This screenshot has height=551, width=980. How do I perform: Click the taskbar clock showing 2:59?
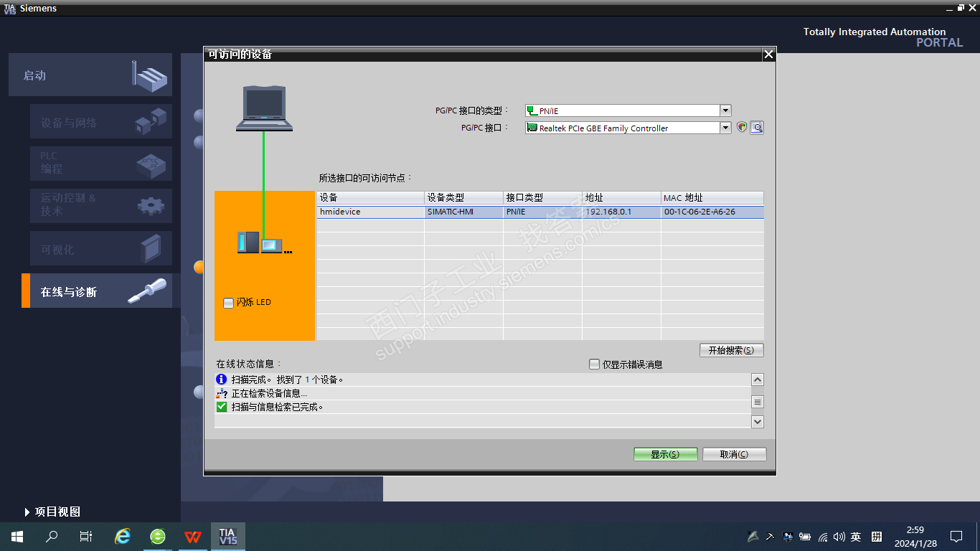point(915,537)
